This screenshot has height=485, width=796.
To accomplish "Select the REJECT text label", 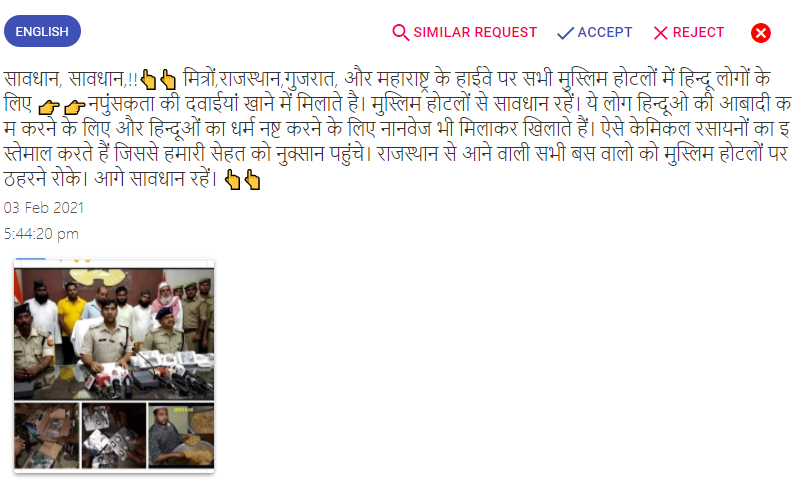I will click(698, 33).
